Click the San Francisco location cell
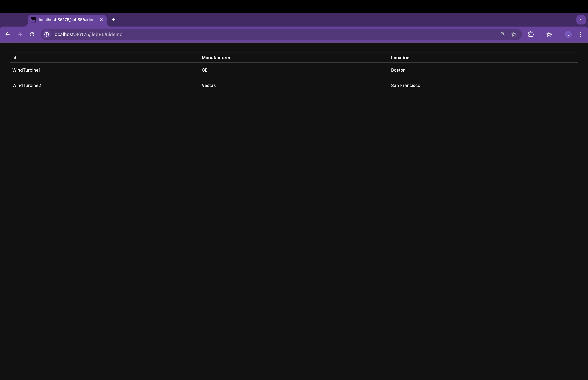Viewport: 588px width, 380px height. point(405,85)
